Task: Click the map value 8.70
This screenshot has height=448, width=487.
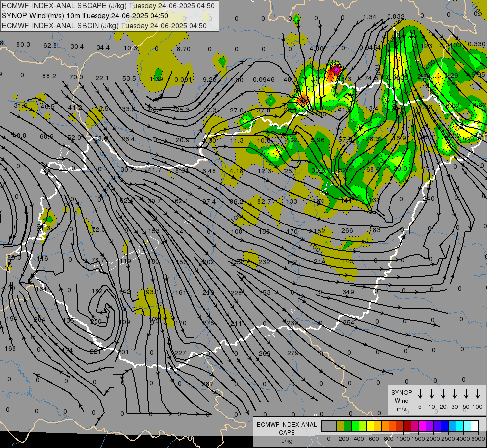Action: [x=183, y=49]
